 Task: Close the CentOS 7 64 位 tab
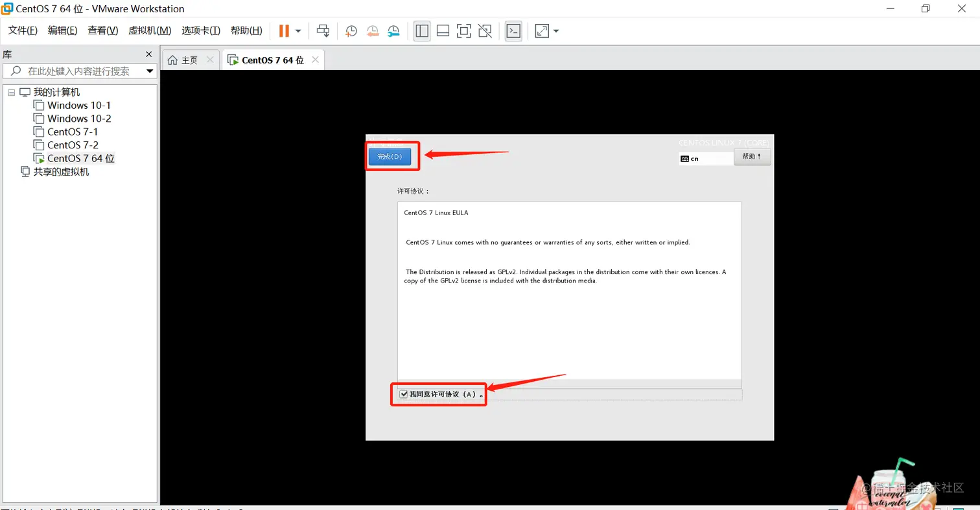click(x=315, y=60)
